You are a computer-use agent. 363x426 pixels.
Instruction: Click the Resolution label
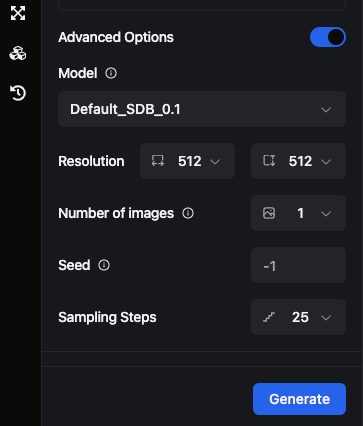(91, 161)
